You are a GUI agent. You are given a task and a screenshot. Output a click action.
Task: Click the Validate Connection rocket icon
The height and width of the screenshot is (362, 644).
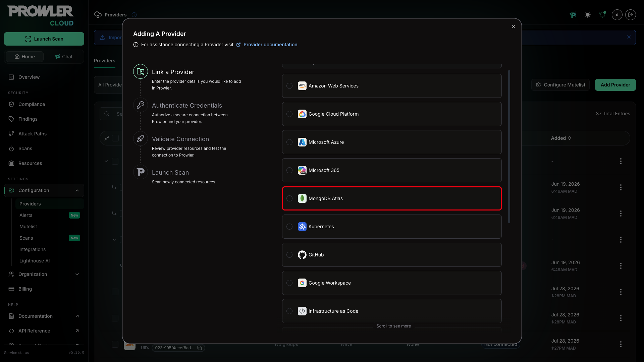tap(141, 138)
